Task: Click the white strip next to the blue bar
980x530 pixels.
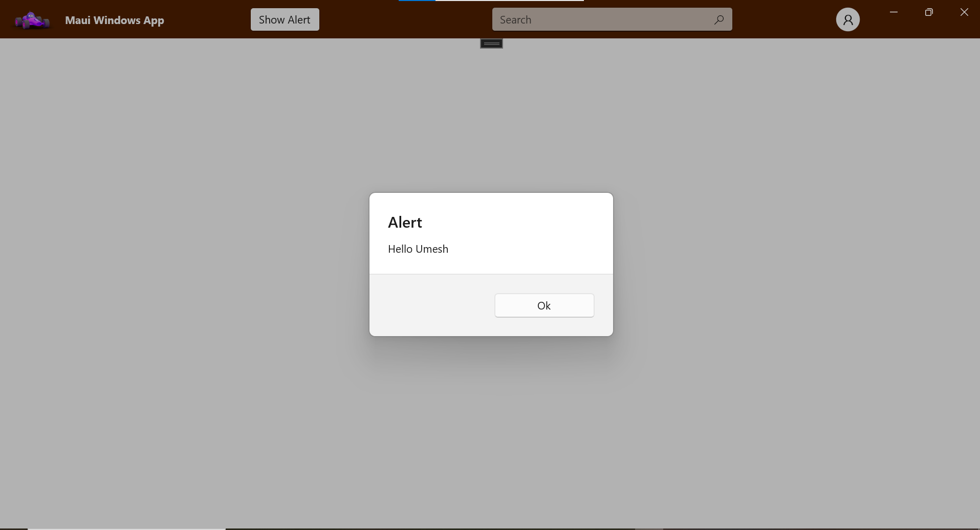Action: [512, 1]
